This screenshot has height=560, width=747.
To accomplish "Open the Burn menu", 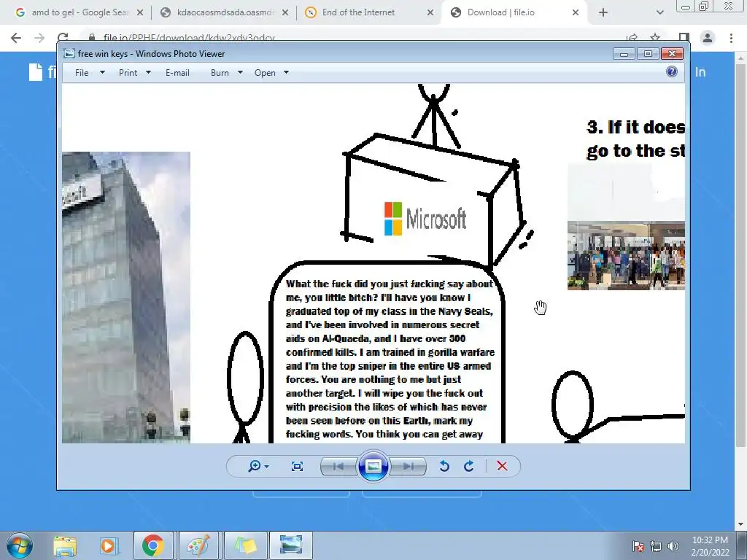I will click(x=220, y=73).
